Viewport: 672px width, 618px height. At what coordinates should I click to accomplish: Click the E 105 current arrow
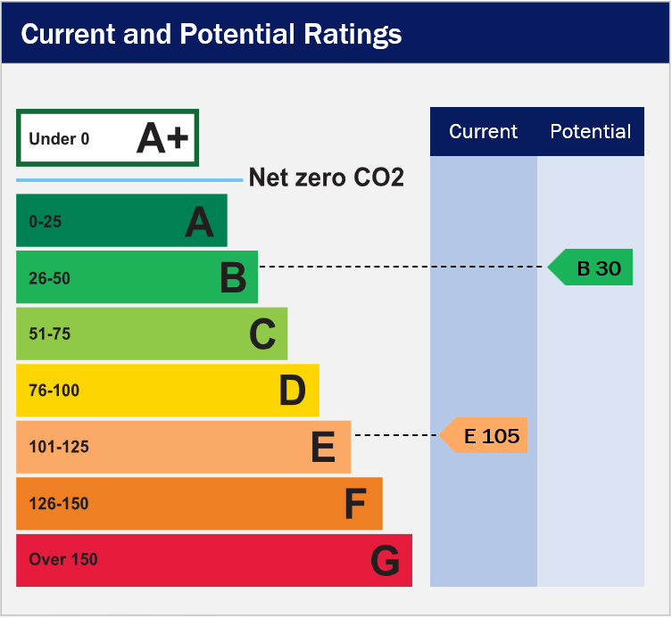point(485,436)
